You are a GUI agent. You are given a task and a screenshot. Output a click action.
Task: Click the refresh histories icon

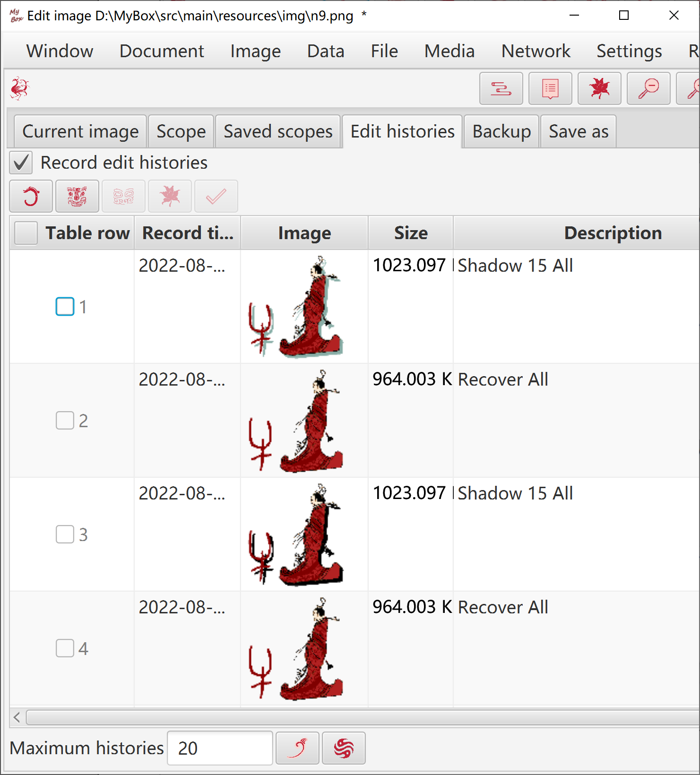pyautogui.click(x=31, y=196)
